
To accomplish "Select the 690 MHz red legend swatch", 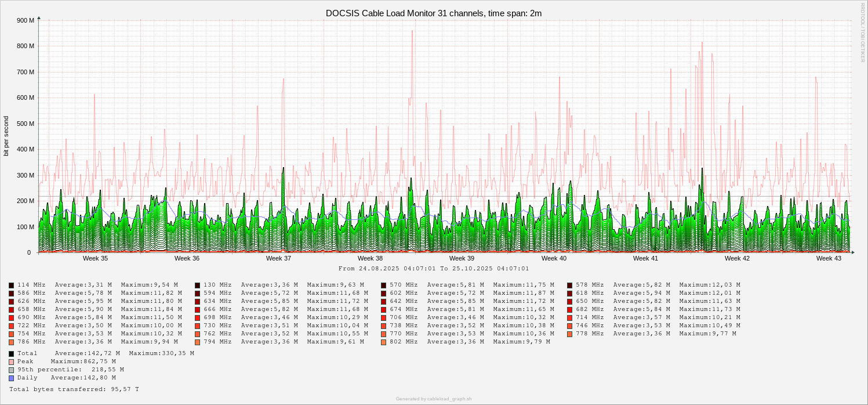I will tap(12, 317).
